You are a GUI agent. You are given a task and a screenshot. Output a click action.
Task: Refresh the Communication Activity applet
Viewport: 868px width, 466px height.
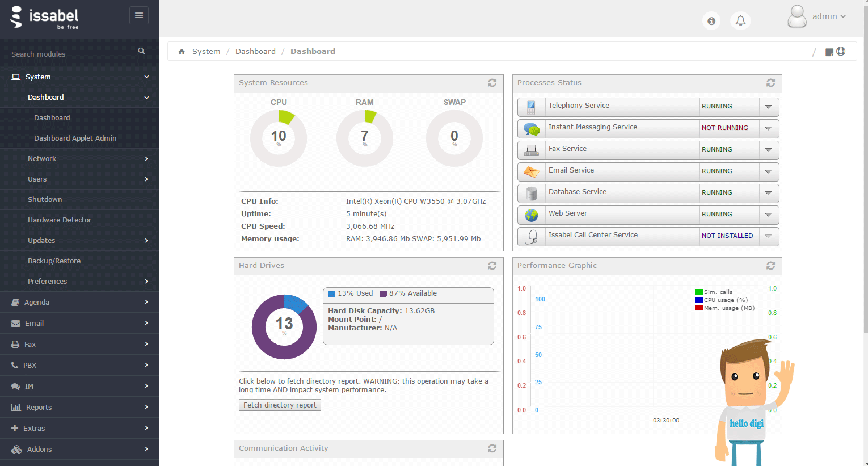[492, 448]
